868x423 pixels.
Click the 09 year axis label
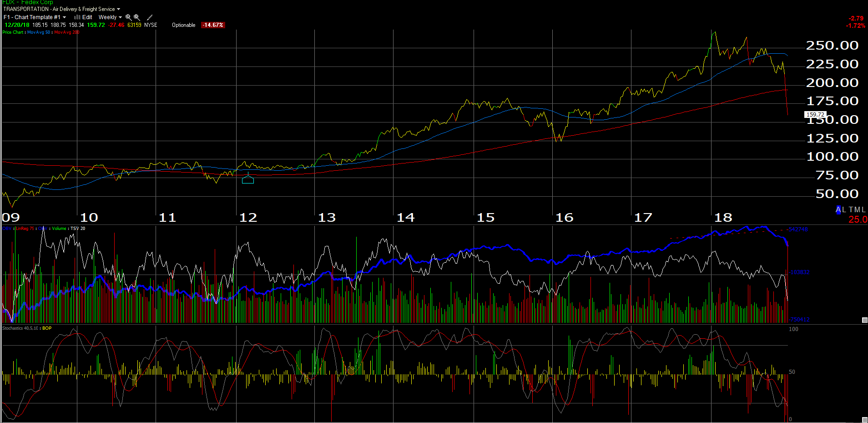(x=11, y=218)
